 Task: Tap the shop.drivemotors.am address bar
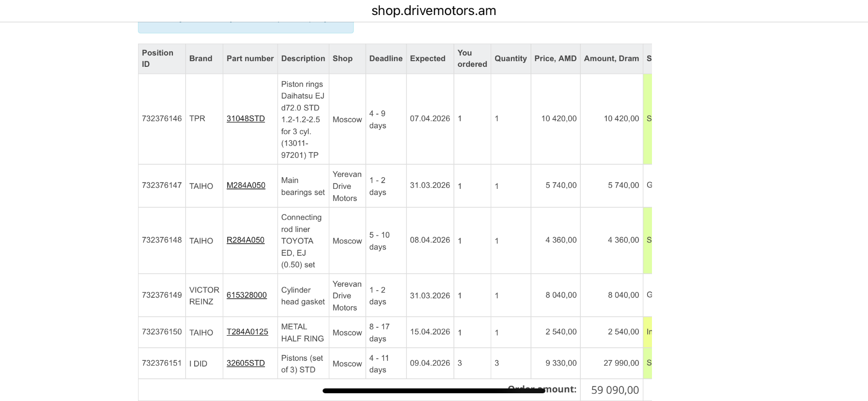point(434,11)
